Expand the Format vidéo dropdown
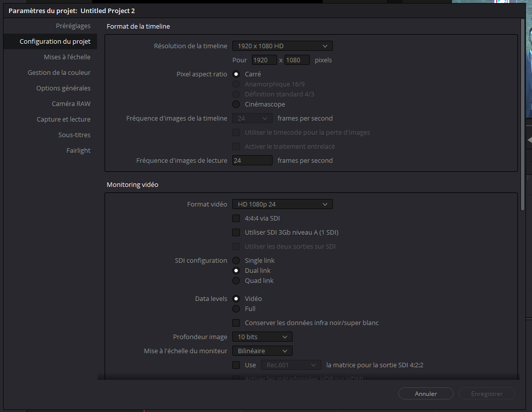 tap(282, 204)
